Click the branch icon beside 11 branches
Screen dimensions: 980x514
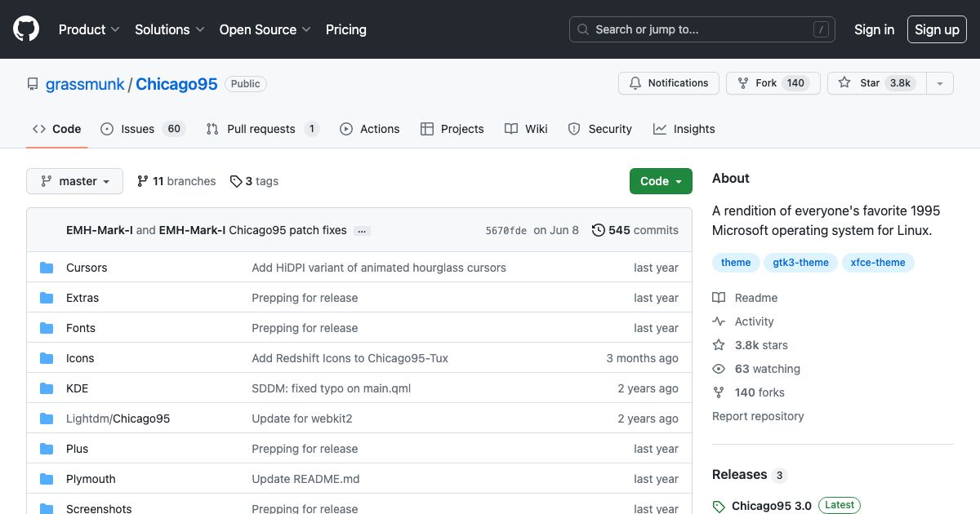142,180
